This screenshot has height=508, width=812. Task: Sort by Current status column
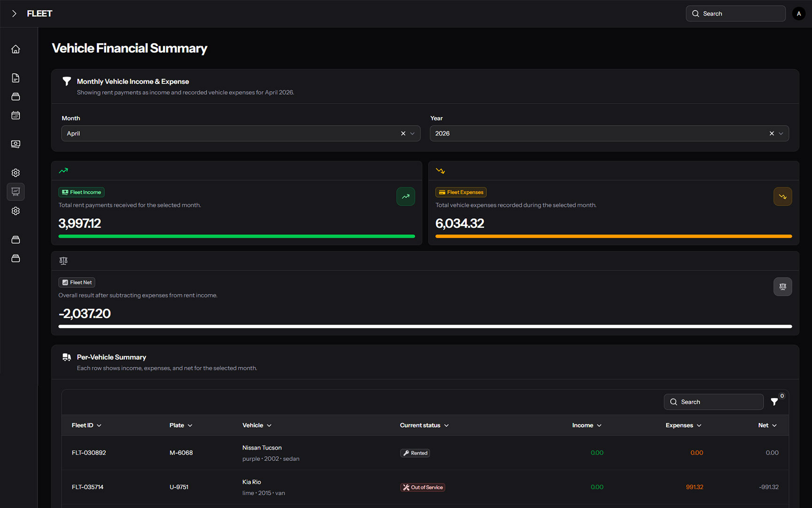(x=424, y=425)
